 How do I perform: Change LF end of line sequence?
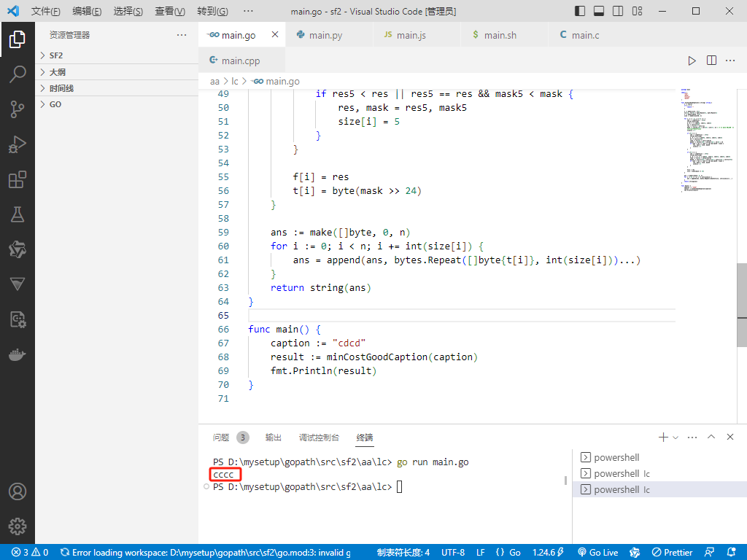click(481, 553)
